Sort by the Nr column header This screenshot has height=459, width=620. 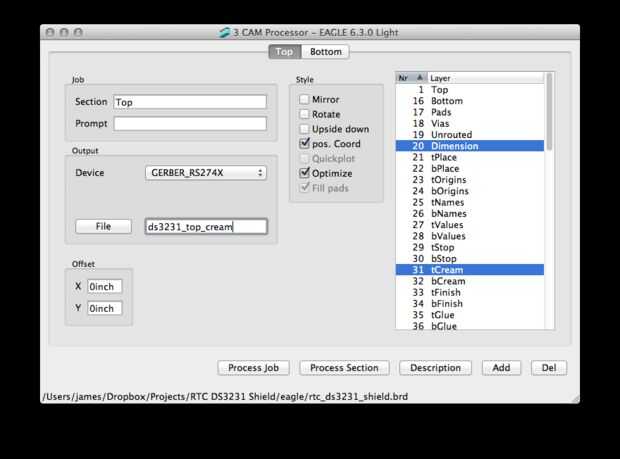[411, 78]
